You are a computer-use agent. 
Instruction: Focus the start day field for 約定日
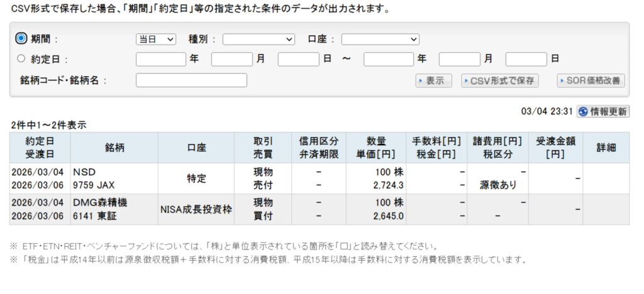click(299, 60)
